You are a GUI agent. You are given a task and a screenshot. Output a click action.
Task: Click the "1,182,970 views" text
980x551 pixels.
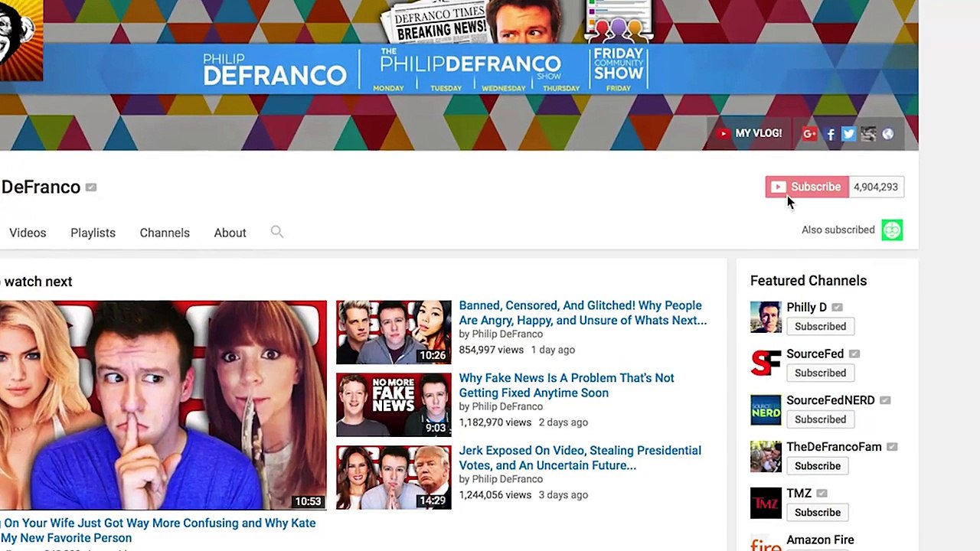click(495, 422)
